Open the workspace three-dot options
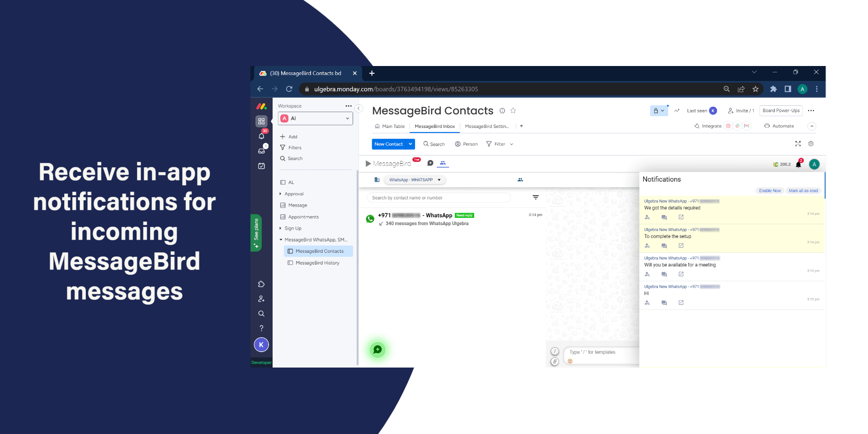The width and height of the screenshot is (868, 434). pyautogui.click(x=349, y=106)
